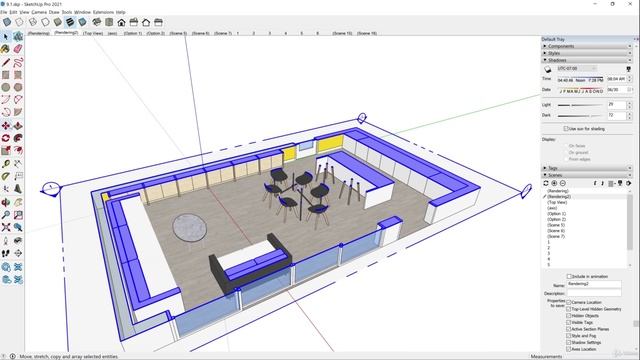
Task: Pick the Paint Bucket tool
Action: pos(6,49)
